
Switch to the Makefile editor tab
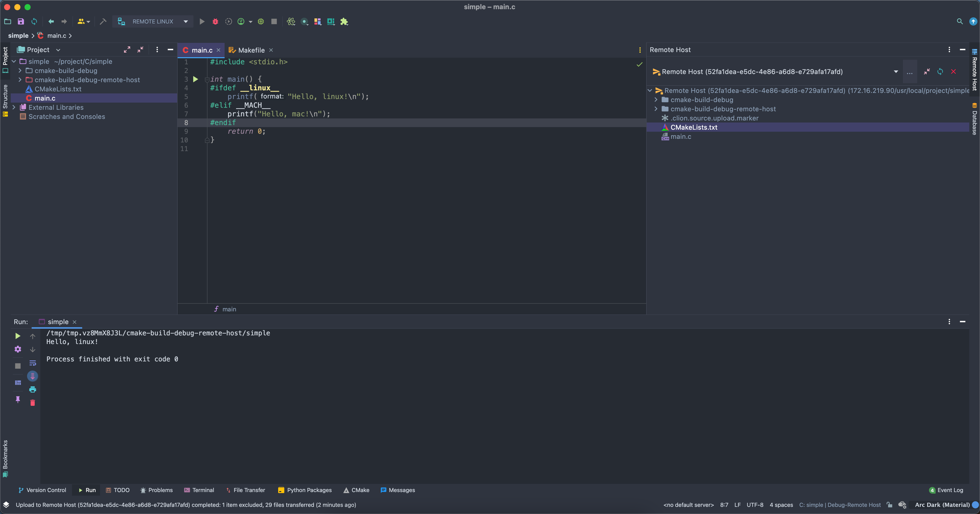coord(251,50)
